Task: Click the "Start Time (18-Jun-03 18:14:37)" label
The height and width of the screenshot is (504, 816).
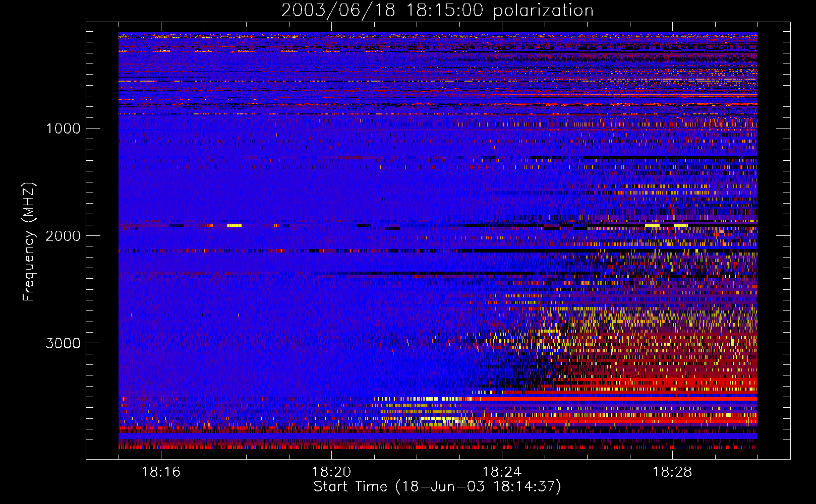Action: point(437,487)
